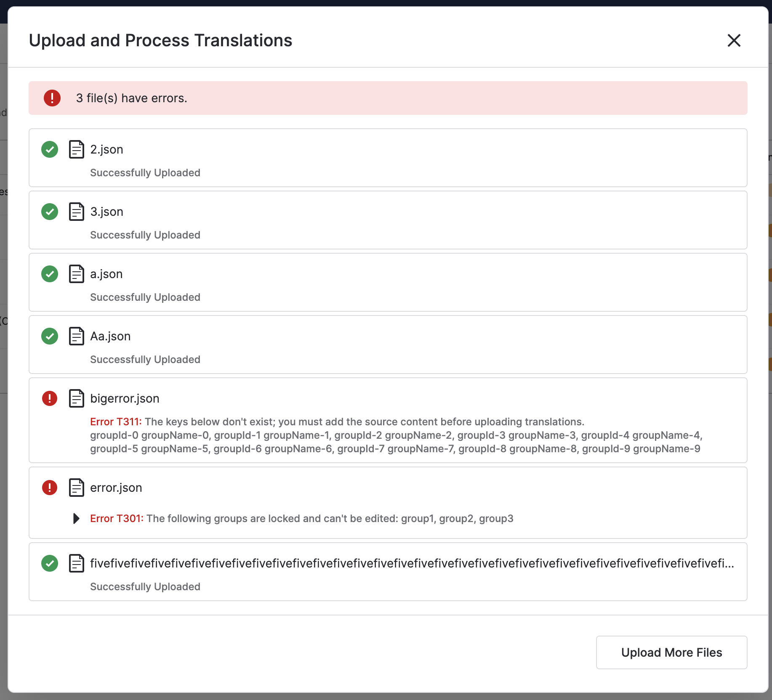Viewport: 772px width, 700px height.
Task: Click the truncated fivefivefive file name
Action: tap(412, 563)
